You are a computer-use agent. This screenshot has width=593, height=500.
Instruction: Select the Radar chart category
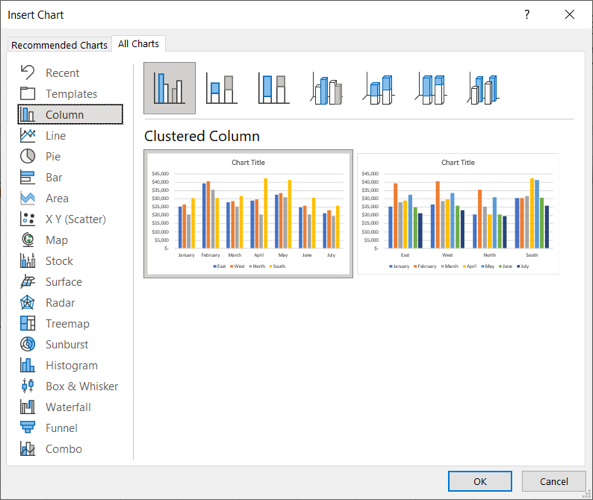coord(70,303)
